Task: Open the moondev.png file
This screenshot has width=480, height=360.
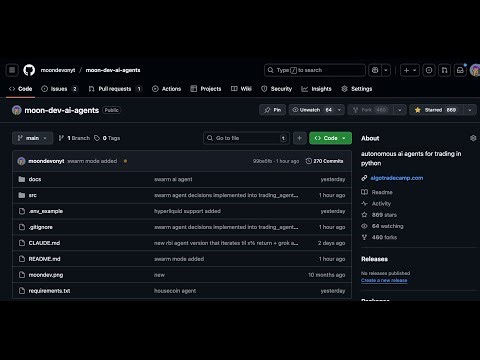Action: (x=46, y=275)
